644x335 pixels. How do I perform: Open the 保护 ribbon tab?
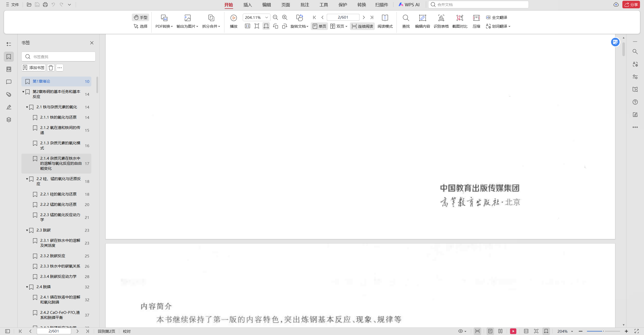coord(343,5)
